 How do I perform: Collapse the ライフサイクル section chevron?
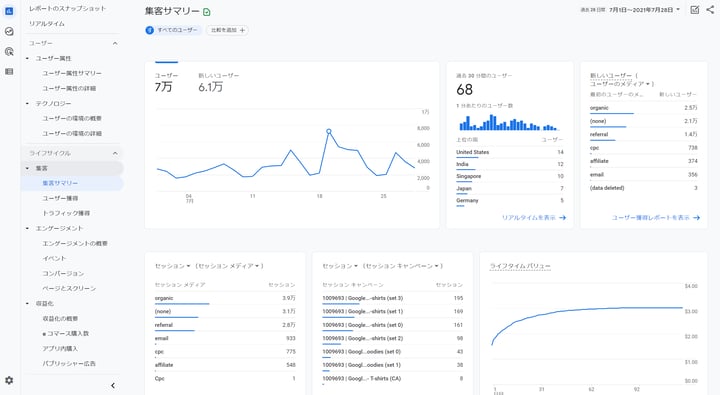(x=115, y=153)
